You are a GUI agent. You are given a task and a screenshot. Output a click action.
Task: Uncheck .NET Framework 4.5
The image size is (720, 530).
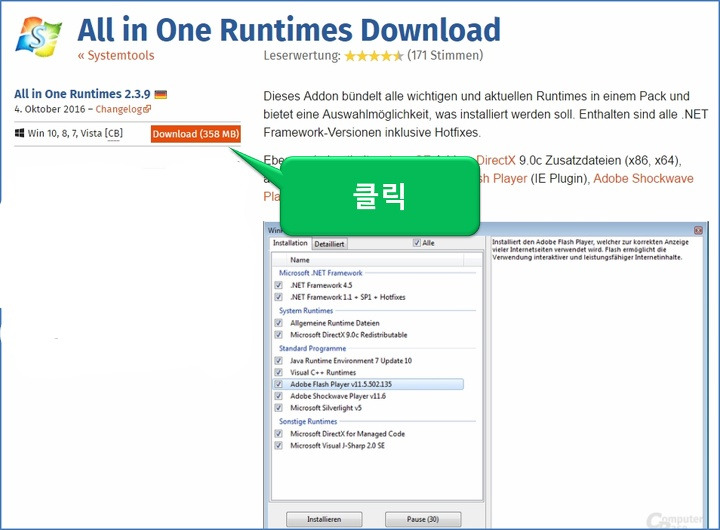tap(278, 285)
